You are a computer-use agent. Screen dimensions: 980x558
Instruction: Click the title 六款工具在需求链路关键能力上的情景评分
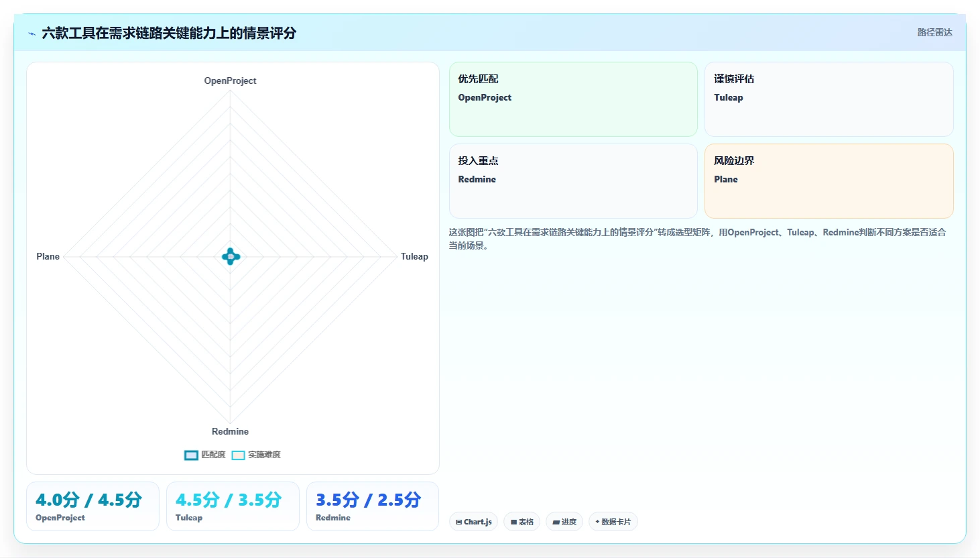click(x=169, y=33)
